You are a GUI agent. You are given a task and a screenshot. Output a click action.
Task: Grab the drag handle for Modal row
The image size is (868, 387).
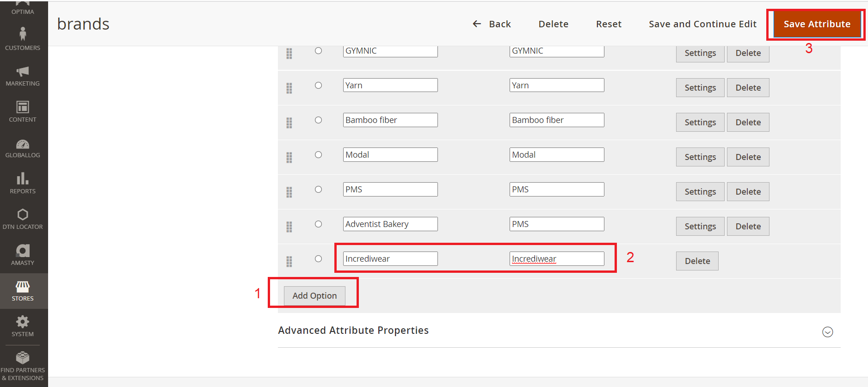tap(289, 157)
